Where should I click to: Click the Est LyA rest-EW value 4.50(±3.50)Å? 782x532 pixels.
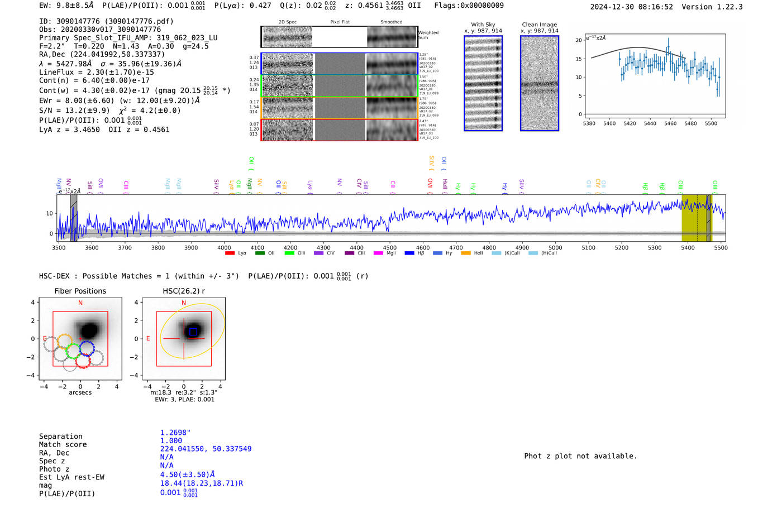click(x=188, y=475)
